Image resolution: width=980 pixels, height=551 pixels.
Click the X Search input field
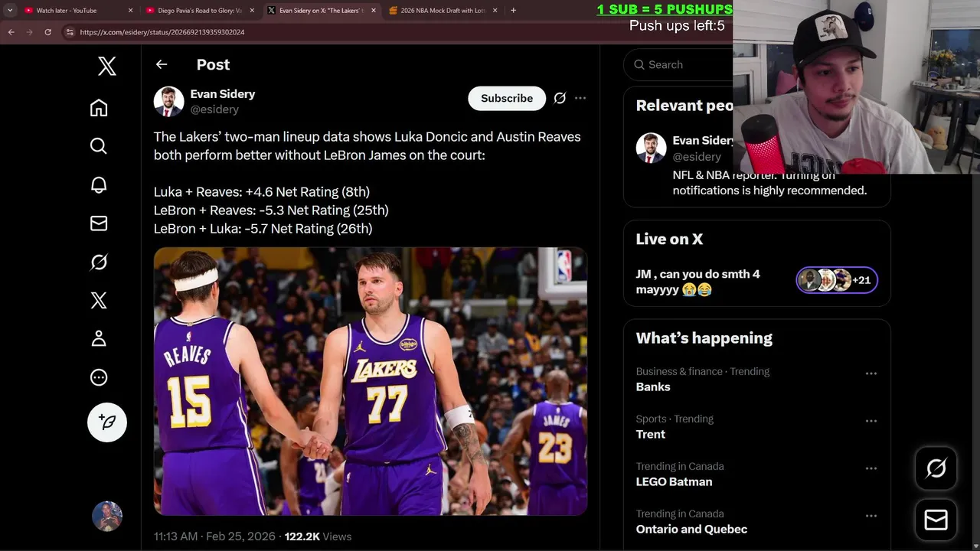(678, 65)
